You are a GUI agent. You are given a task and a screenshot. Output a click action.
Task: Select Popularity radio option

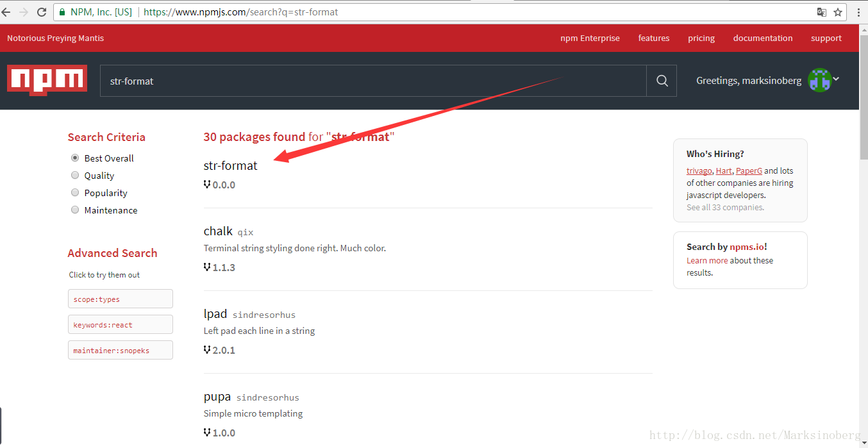[75, 192]
